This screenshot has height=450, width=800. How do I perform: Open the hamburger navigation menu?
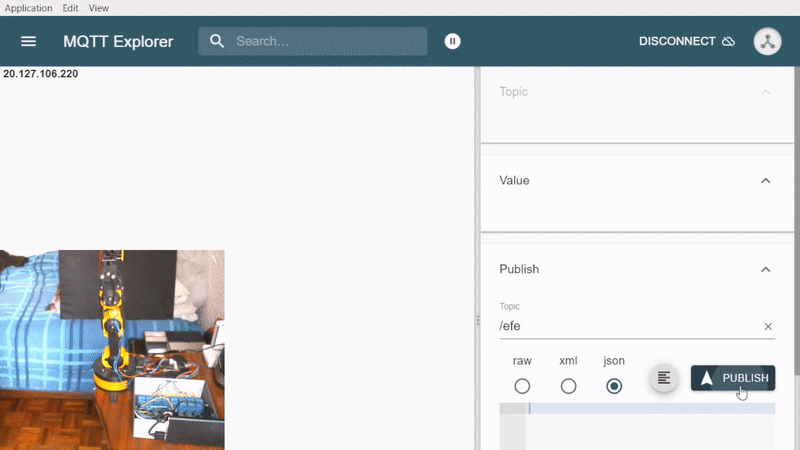click(29, 41)
